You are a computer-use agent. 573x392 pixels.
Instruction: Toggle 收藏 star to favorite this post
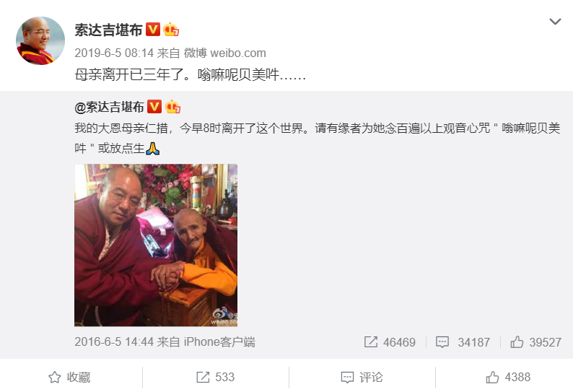pos(69,378)
